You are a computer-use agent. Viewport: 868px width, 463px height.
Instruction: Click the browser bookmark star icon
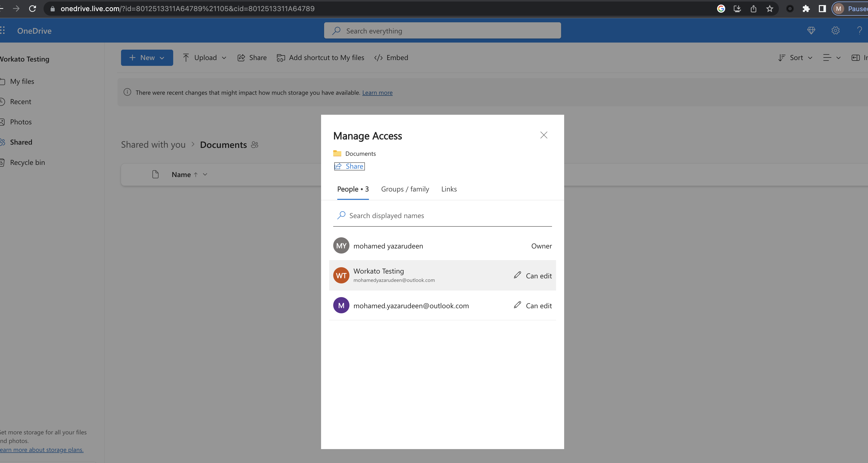coord(770,9)
